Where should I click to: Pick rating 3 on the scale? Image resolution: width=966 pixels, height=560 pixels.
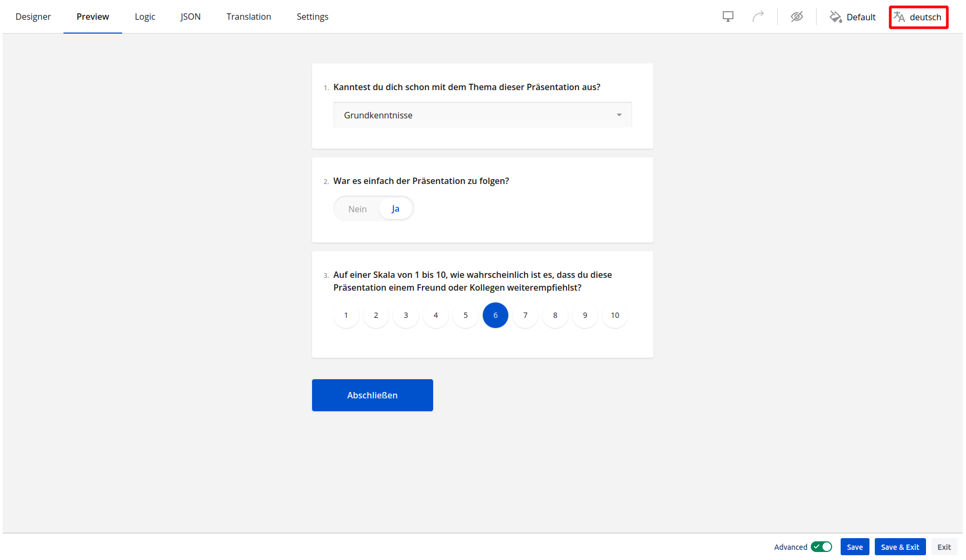point(406,315)
